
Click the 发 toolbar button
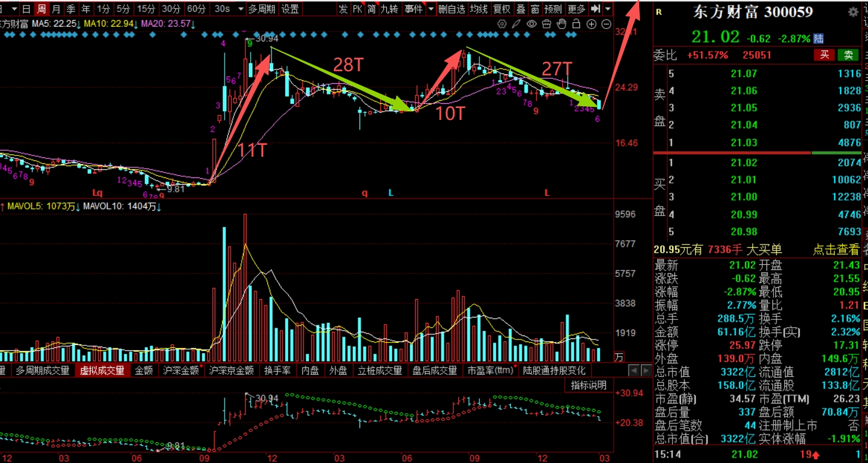pos(343,9)
